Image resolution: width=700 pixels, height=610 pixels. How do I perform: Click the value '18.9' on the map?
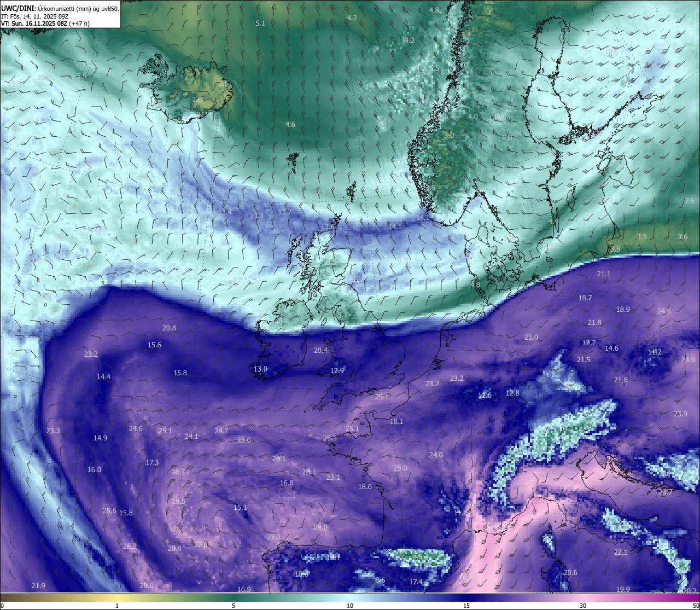pos(623,309)
